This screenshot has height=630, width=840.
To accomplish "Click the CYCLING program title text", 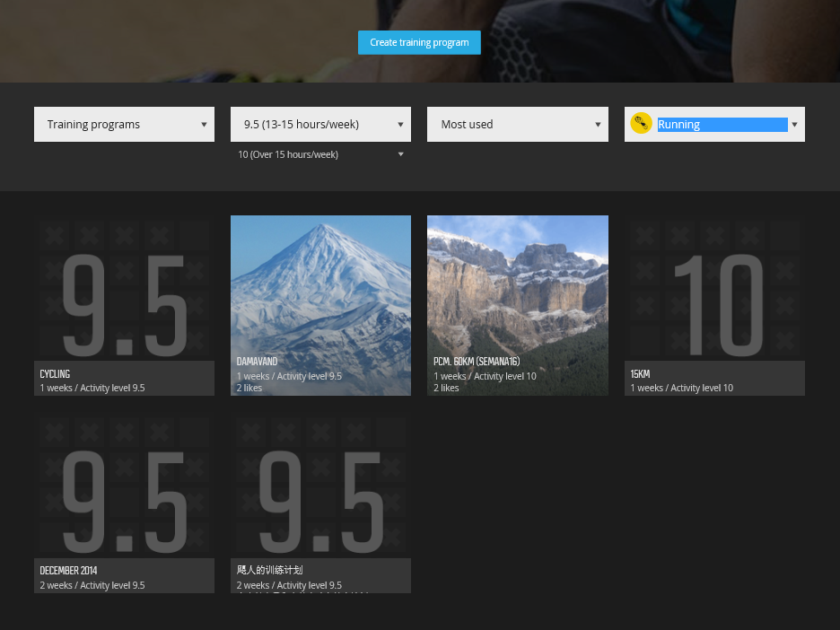I will point(55,374).
